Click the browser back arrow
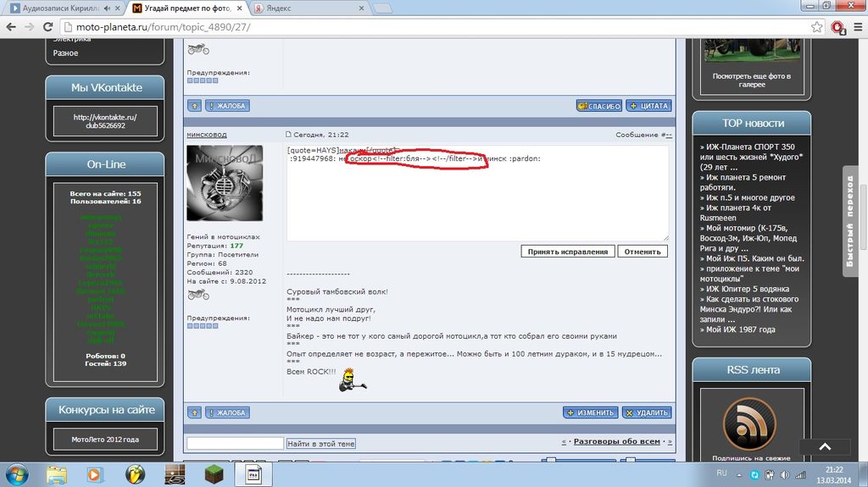Screen dimensions: 868x487 click(x=11, y=27)
